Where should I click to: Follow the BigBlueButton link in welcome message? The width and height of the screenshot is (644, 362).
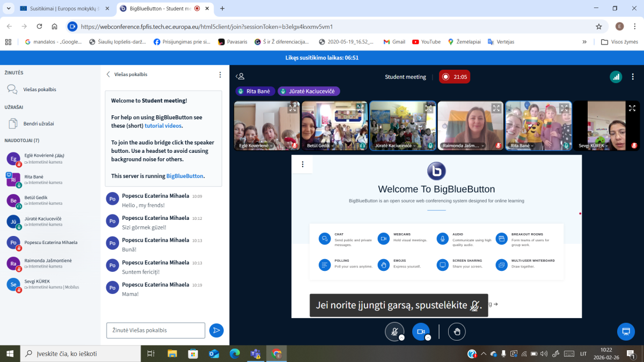pyautogui.click(x=185, y=176)
